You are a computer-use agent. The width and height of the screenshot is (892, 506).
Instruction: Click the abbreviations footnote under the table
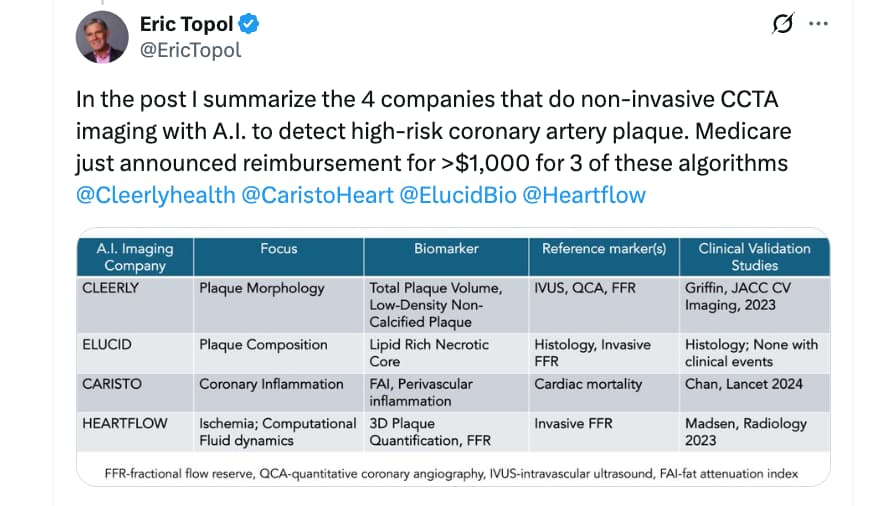[x=453, y=473]
